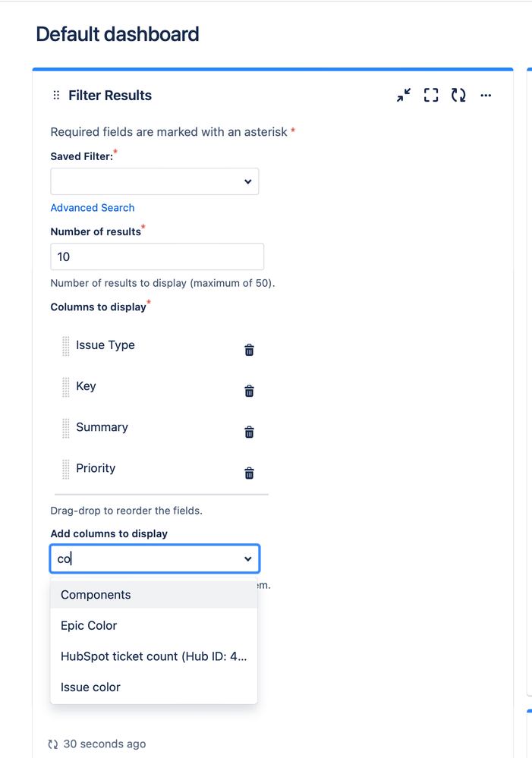Click the Add columns dropdown arrow

(247, 559)
